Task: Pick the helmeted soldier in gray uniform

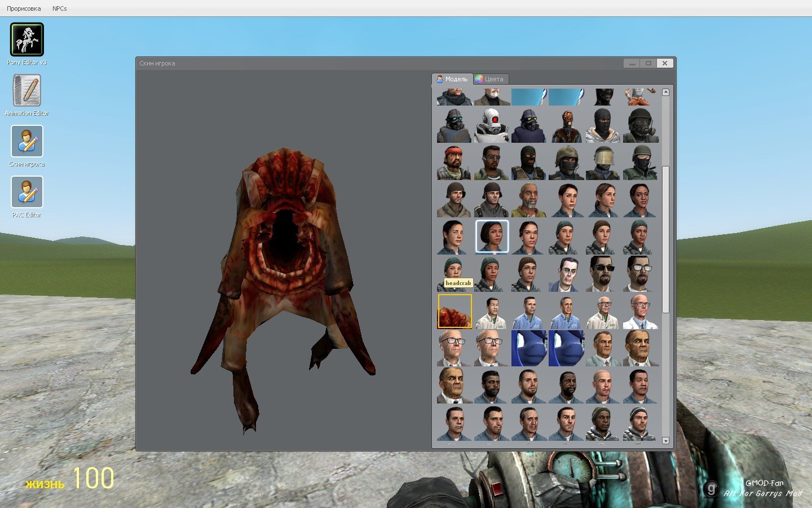Action: tap(492, 200)
